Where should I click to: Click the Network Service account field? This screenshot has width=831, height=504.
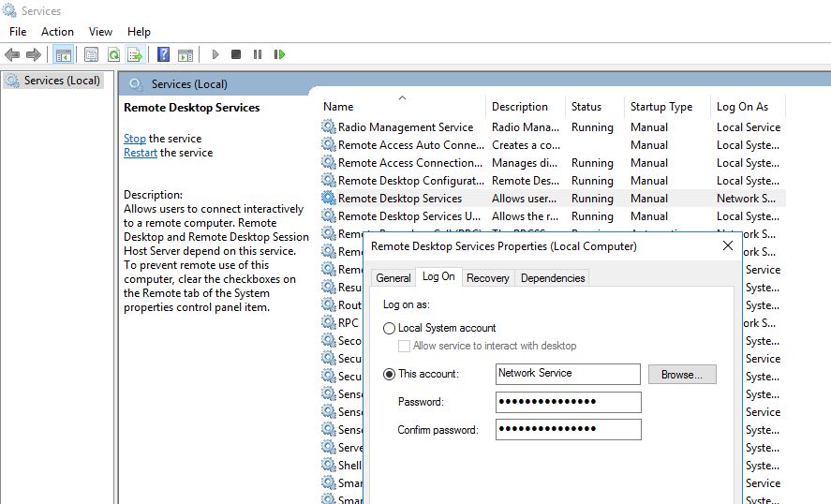568,374
